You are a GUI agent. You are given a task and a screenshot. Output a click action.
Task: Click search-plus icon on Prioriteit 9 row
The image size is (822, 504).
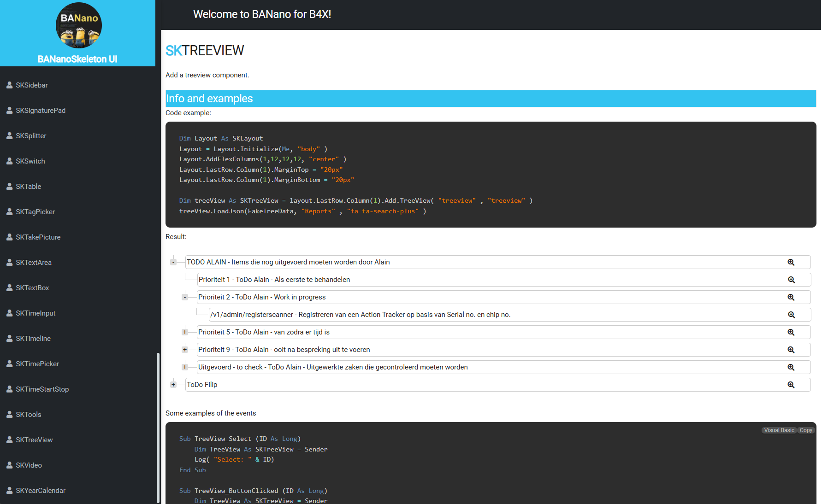tap(791, 350)
